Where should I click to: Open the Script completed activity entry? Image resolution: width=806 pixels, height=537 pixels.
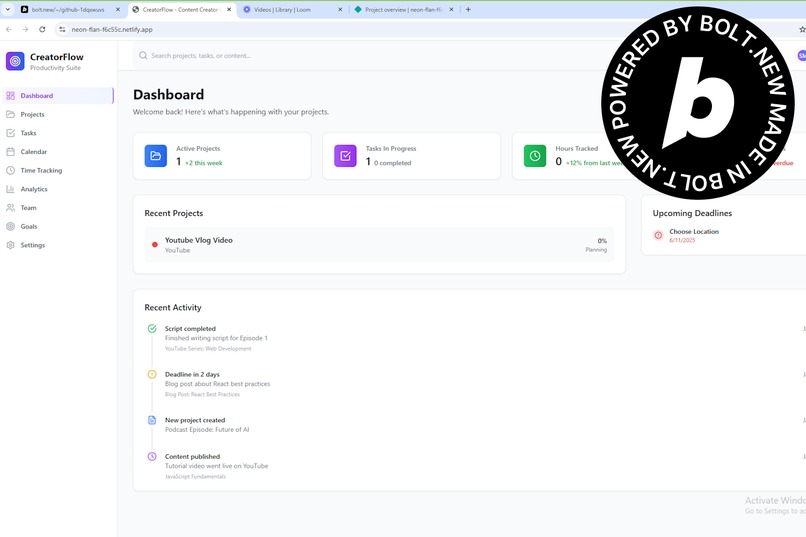(x=216, y=338)
